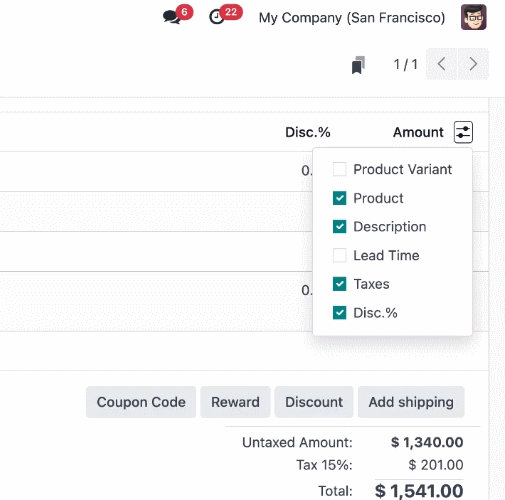Click the Discount button
The height and width of the screenshot is (500, 505).
[314, 402]
